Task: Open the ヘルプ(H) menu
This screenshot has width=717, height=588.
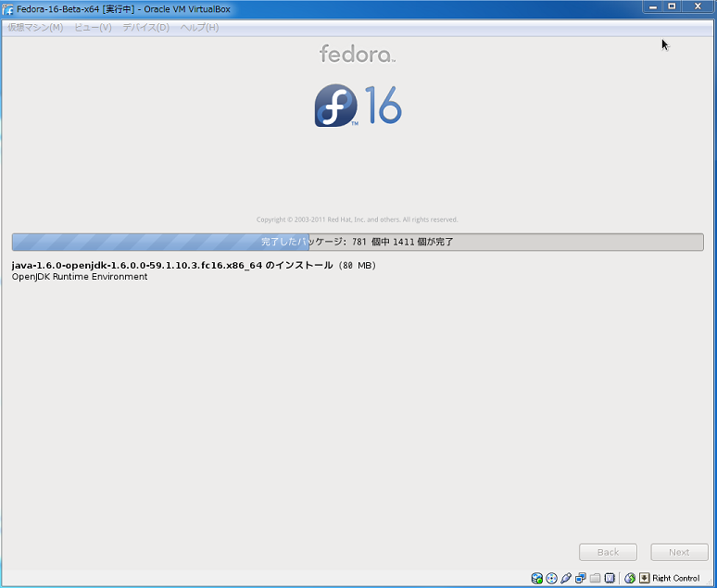Action: coord(199,28)
